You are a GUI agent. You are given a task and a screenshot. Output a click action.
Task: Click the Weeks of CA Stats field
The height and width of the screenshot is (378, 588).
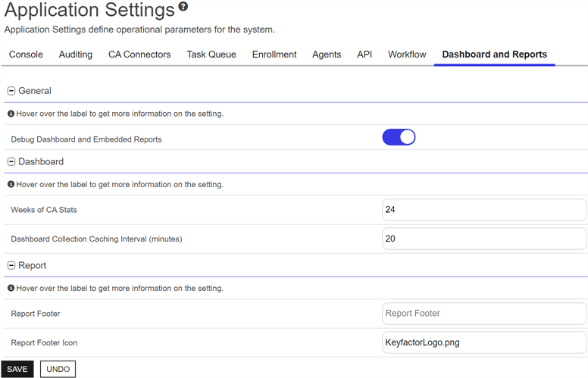coord(483,210)
